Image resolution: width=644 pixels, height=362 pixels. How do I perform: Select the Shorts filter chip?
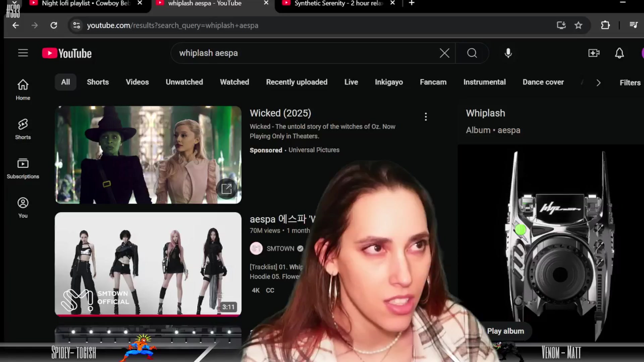(x=98, y=82)
